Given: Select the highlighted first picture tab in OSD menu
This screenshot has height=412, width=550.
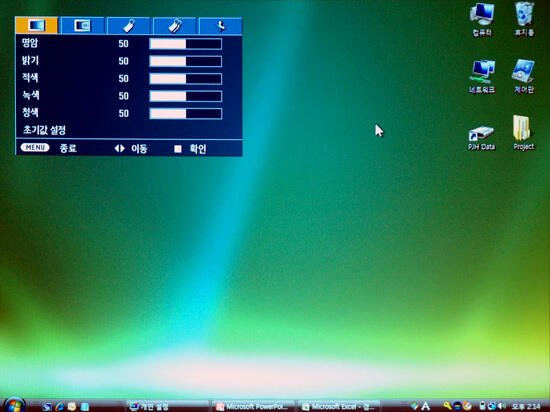Looking at the screenshot, I should point(36,26).
